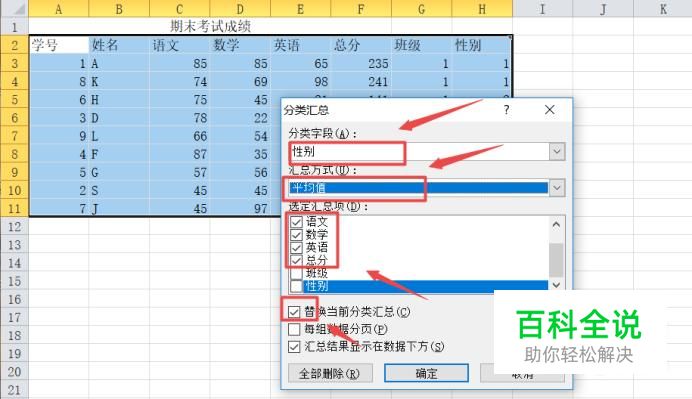Click the math score 97 cell
692x399 pixels.
240,208
